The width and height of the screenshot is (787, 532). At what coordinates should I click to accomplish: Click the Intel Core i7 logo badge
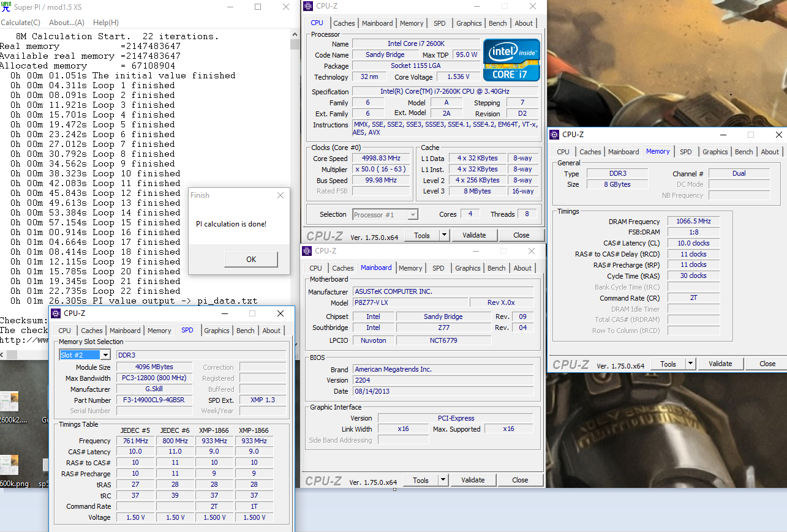click(x=511, y=60)
